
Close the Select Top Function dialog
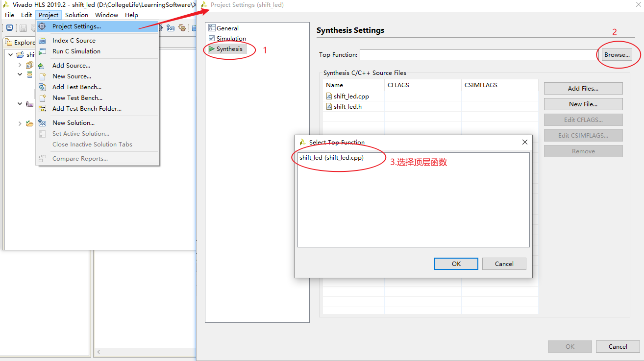(x=525, y=142)
